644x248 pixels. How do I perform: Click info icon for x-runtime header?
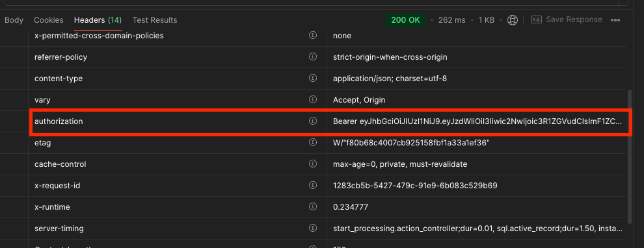pyautogui.click(x=312, y=206)
